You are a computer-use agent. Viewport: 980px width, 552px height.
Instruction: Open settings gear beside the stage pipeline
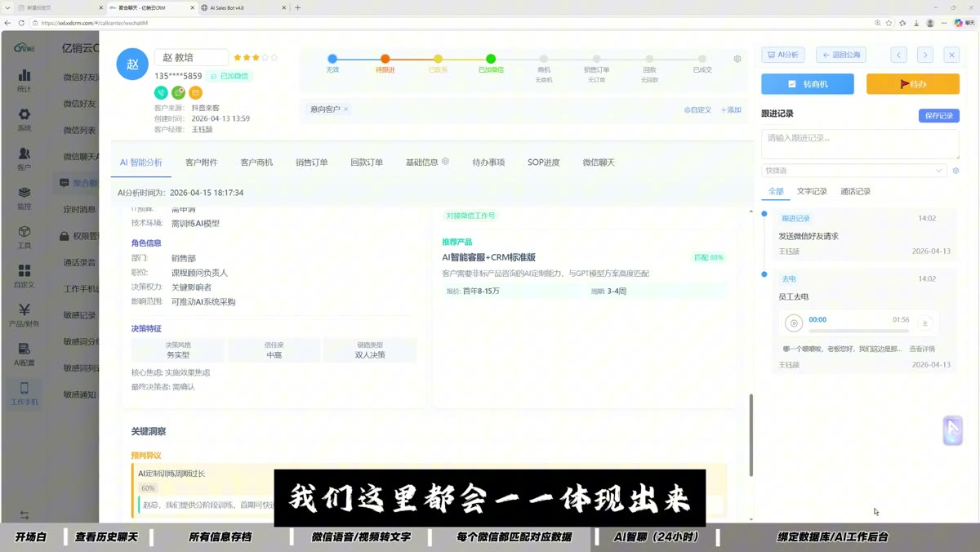click(x=737, y=59)
